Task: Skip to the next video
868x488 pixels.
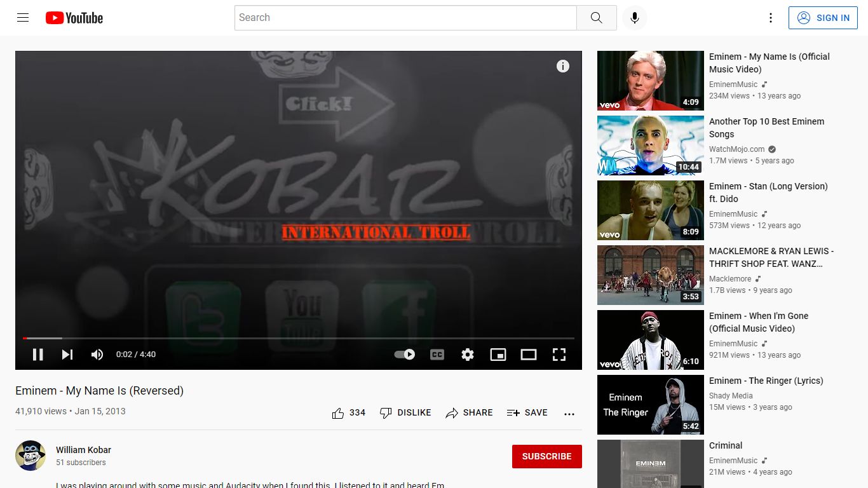Action: [x=67, y=355]
